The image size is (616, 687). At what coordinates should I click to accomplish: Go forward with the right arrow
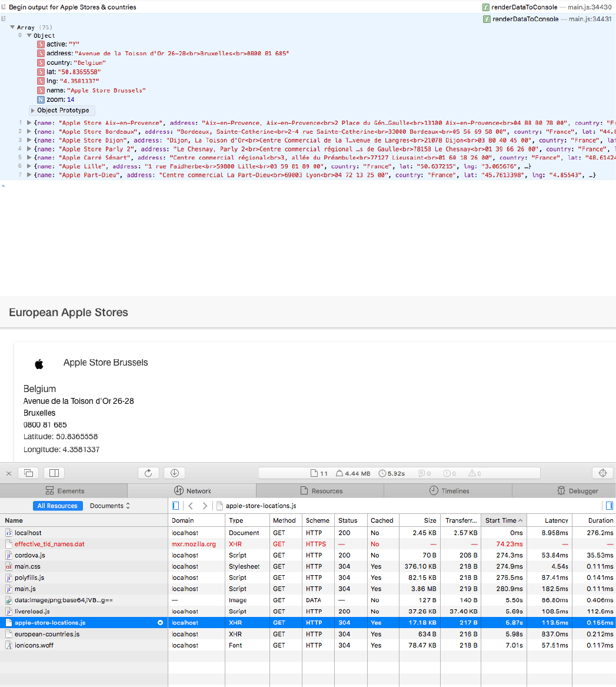pyautogui.click(x=205, y=506)
